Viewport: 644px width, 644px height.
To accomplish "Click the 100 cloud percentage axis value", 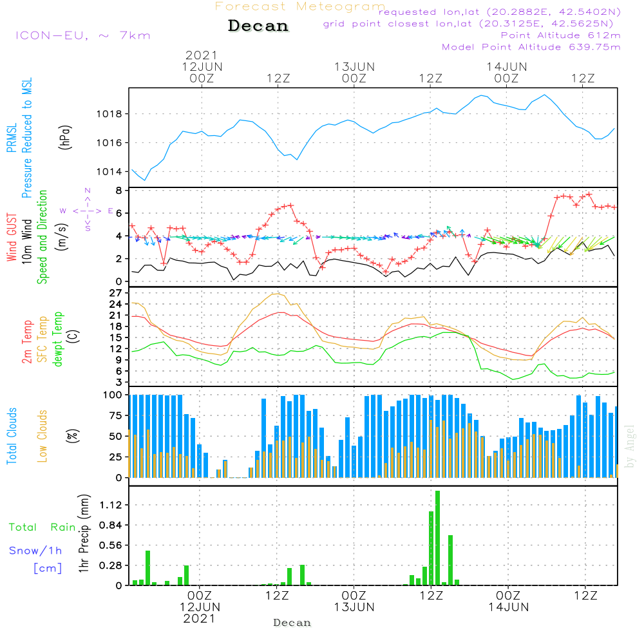I will [113, 395].
